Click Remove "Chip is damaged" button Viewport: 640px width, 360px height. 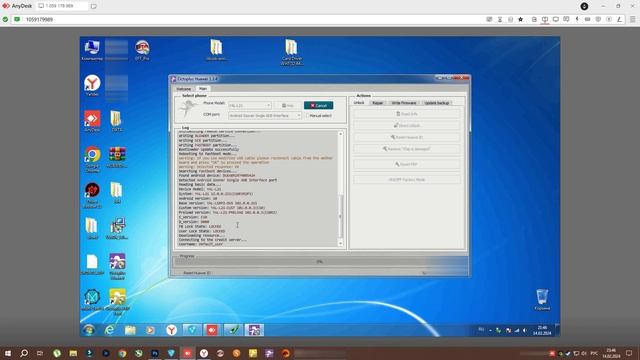tap(407, 149)
